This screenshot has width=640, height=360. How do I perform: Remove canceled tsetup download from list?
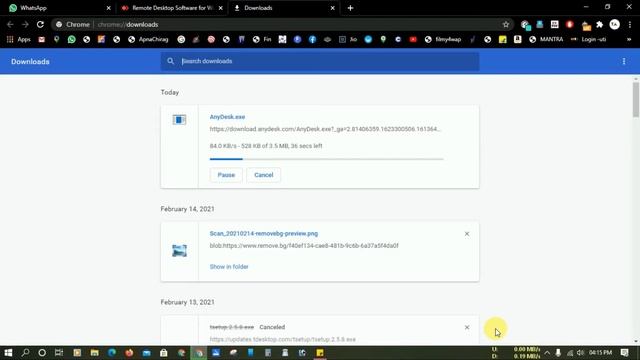[467, 327]
